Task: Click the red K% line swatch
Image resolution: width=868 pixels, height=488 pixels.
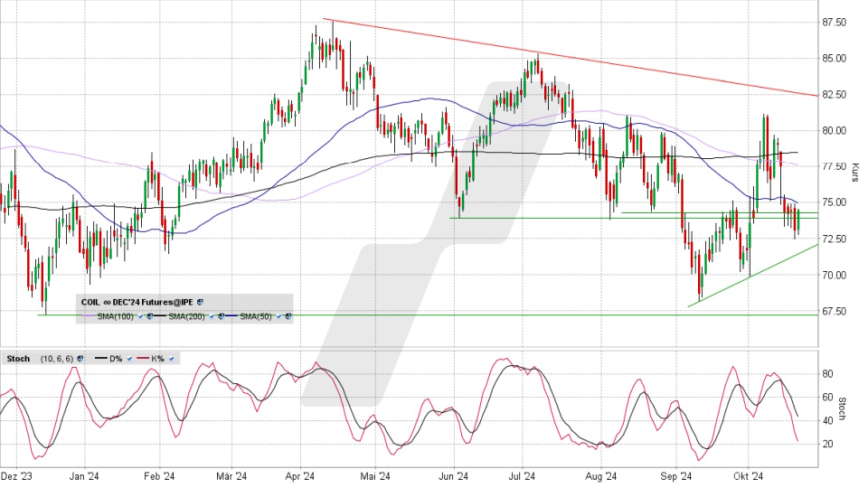Action: 143,358
